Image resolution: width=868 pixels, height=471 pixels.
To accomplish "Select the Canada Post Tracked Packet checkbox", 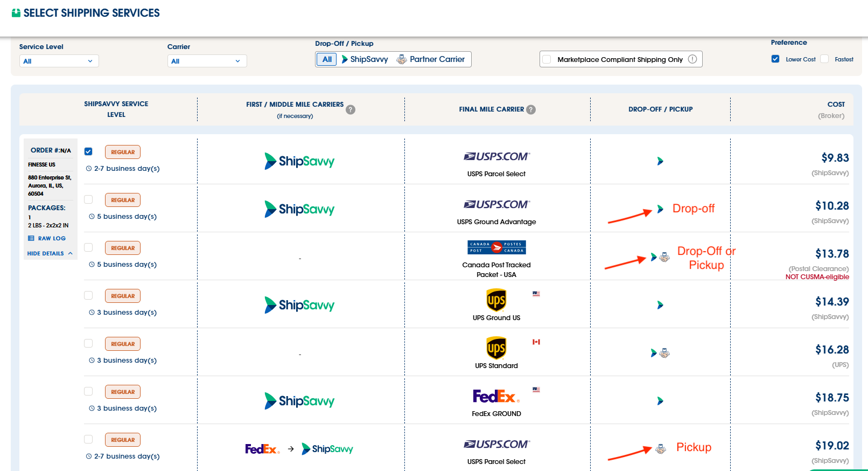I will click(x=88, y=247).
